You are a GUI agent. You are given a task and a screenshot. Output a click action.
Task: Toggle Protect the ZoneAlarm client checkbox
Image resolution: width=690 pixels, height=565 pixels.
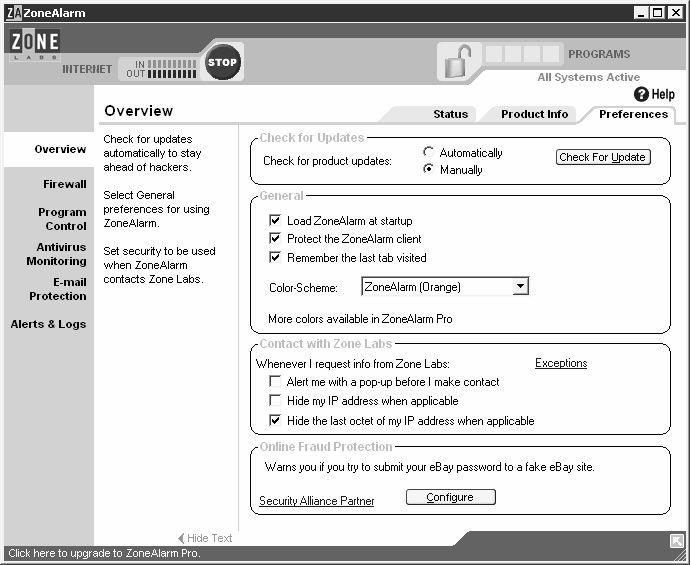pyautogui.click(x=275, y=238)
